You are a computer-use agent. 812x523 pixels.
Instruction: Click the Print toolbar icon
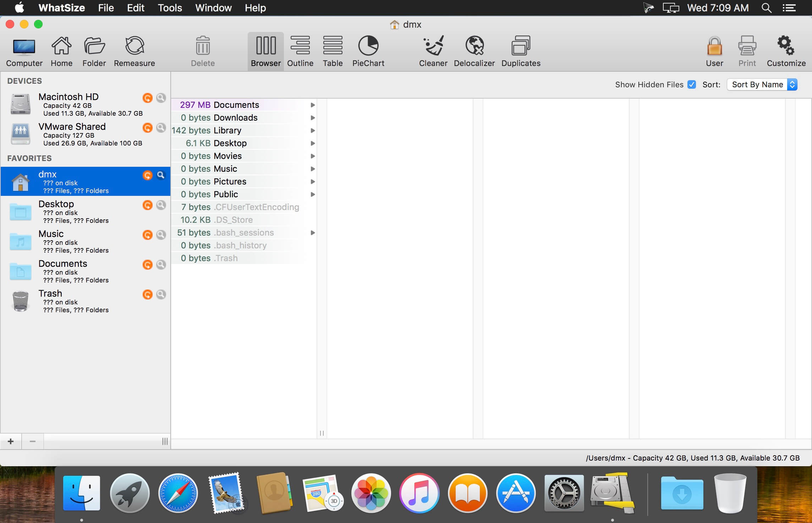tap(747, 51)
